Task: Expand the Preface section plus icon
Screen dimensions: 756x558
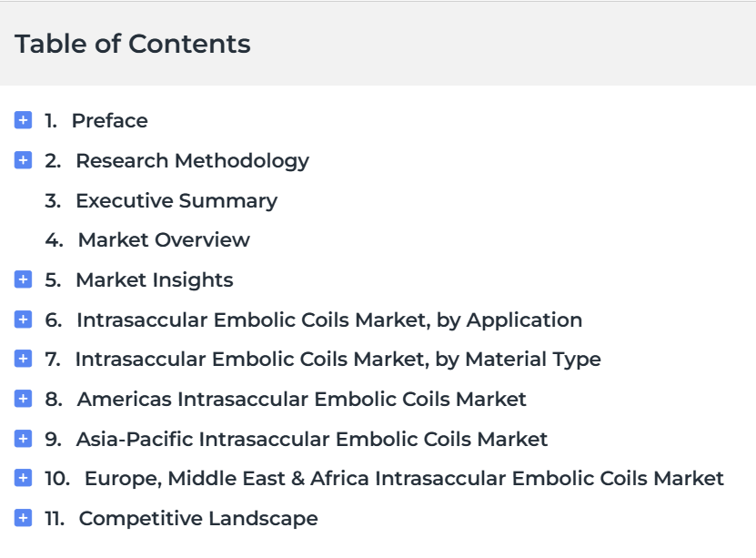Action: [23, 120]
